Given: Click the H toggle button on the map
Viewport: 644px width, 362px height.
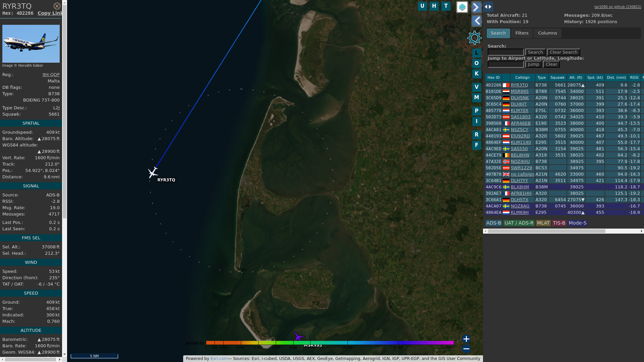Looking at the screenshot, I should pyautogui.click(x=434, y=6).
